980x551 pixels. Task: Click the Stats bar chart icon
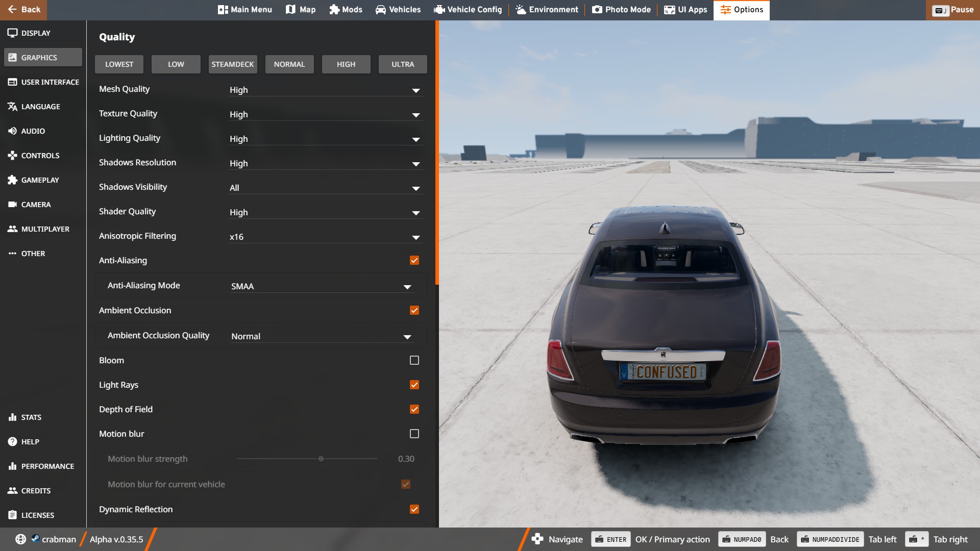pyautogui.click(x=12, y=417)
